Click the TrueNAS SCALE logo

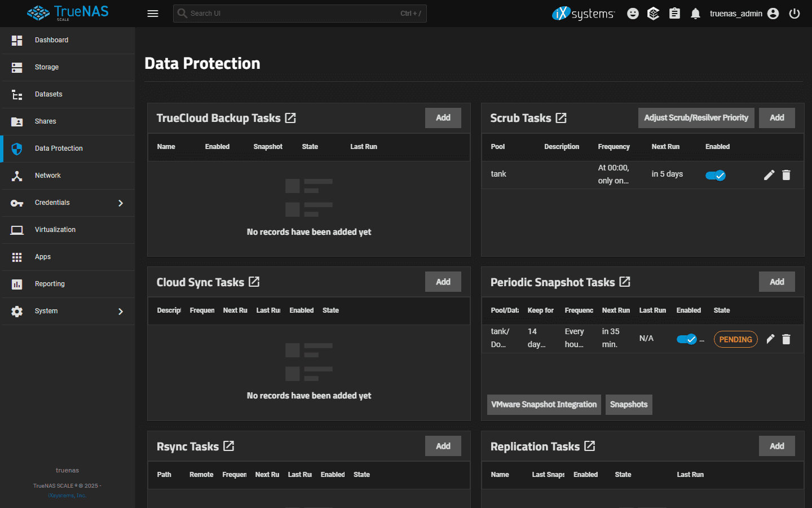68,13
